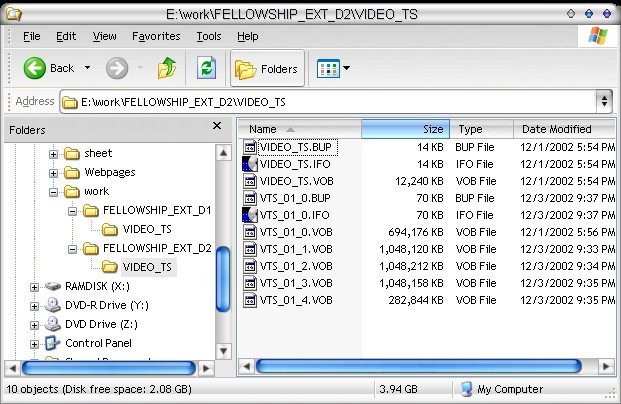Open the View menu
The image size is (621, 404).
coord(105,36)
